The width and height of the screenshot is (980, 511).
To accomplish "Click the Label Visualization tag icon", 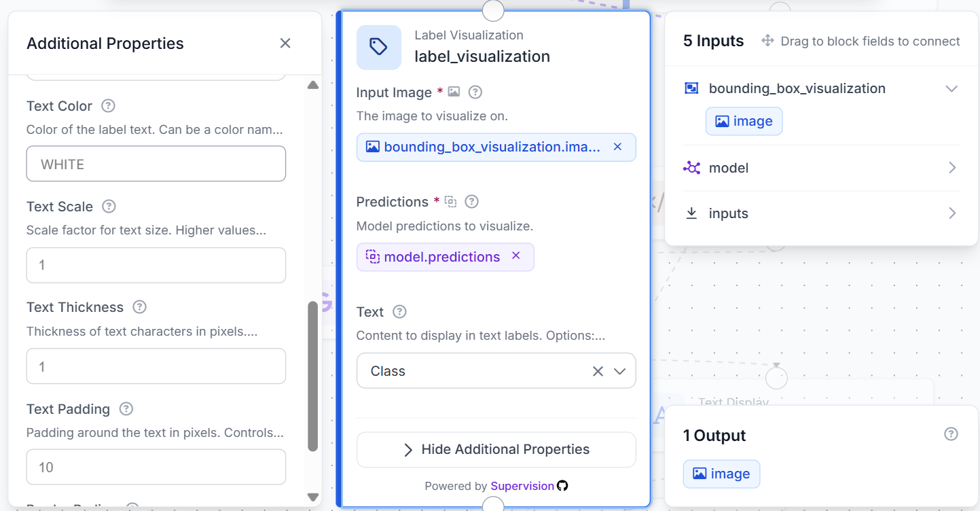I will click(378, 47).
